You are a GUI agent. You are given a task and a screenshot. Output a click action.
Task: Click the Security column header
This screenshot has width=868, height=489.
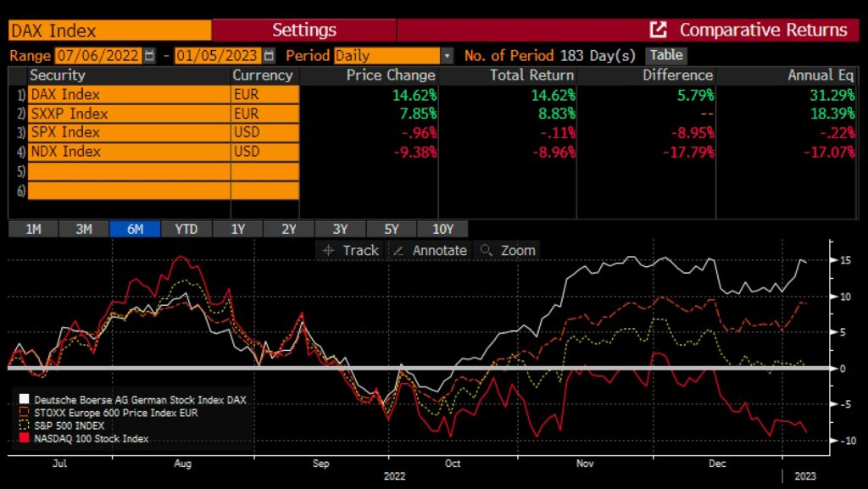pos(58,75)
